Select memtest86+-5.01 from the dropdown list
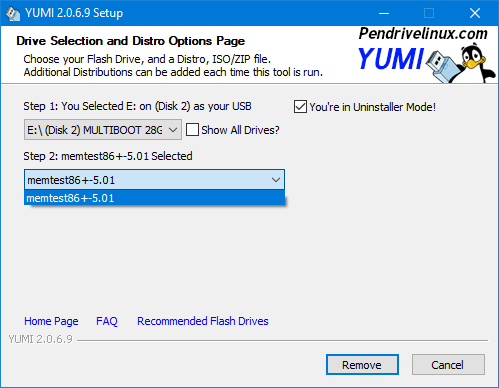 (154, 198)
